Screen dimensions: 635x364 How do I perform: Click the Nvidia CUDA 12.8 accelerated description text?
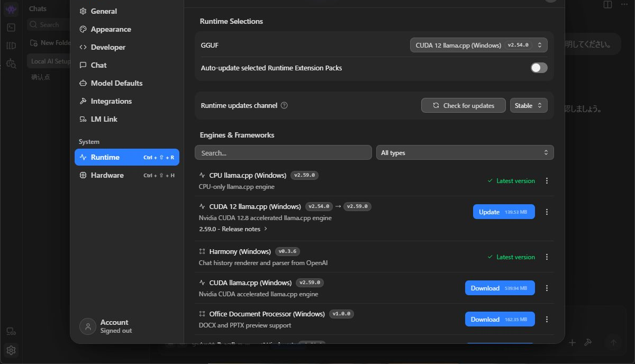click(265, 218)
